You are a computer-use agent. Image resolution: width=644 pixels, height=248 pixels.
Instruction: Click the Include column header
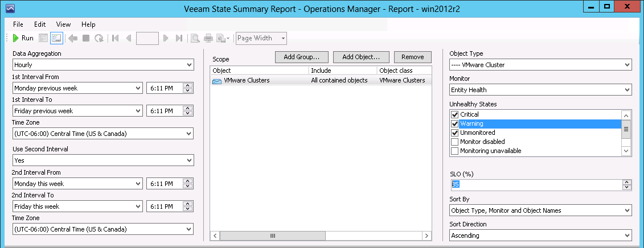coord(343,71)
